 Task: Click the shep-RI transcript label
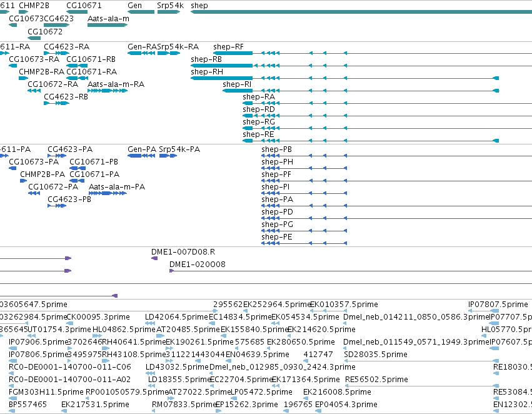[237, 84]
